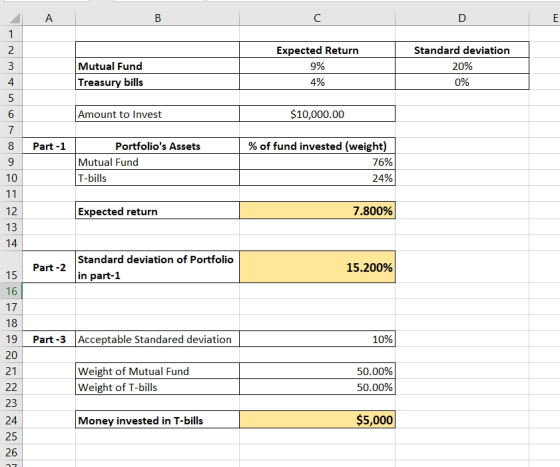This screenshot has height=467, width=560.
Task: Click '% of fund invested (weight)' cell
Action: pyautogui.click(x=317, y=146)
